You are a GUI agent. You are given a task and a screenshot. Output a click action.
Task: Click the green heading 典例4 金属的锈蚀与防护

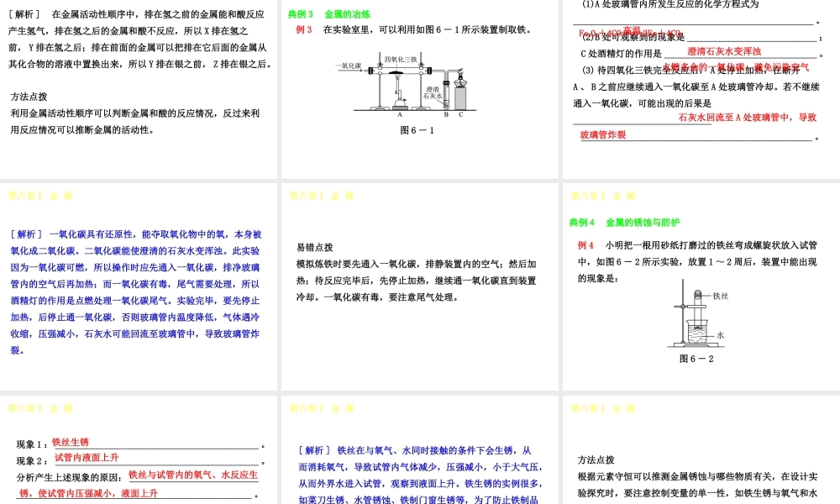coord(625,223)
